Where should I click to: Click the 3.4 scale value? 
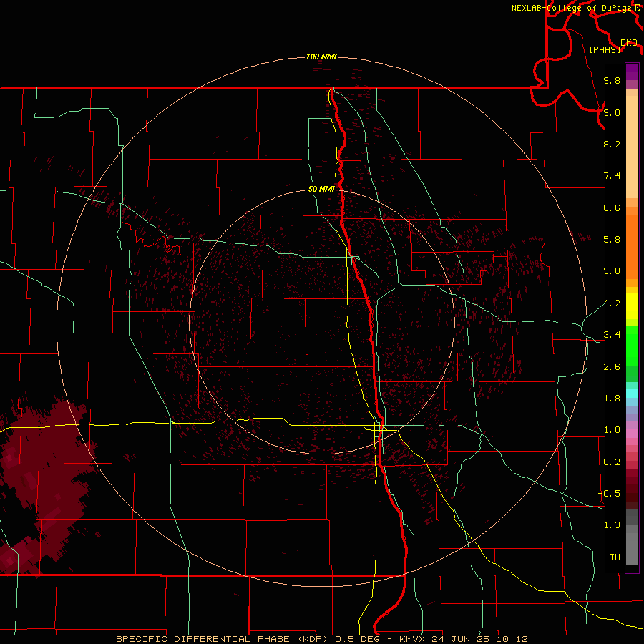point(612,335)
